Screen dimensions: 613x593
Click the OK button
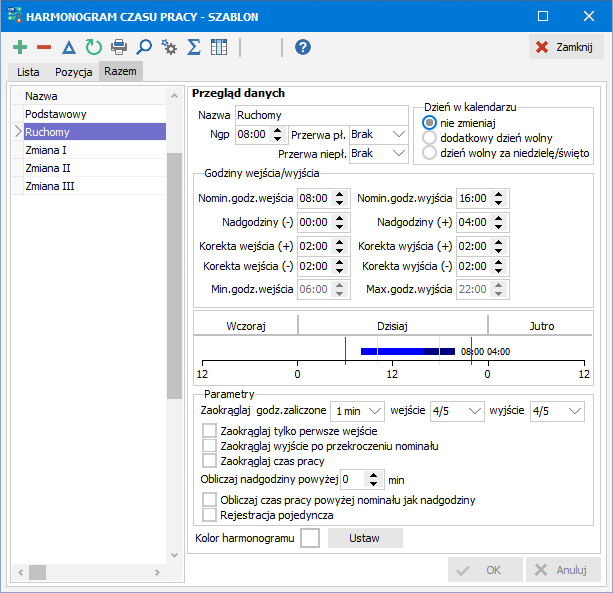pos(485,570)
